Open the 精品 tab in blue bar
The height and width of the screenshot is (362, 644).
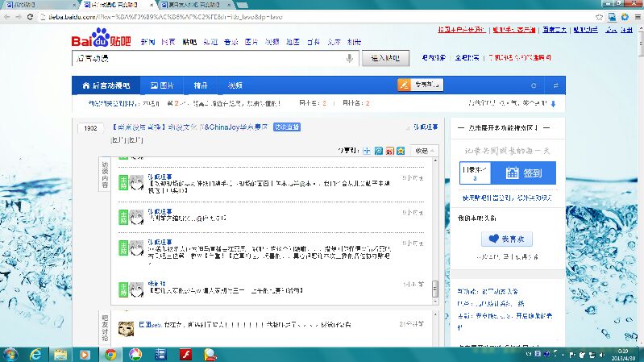click(x=201, y=85)
